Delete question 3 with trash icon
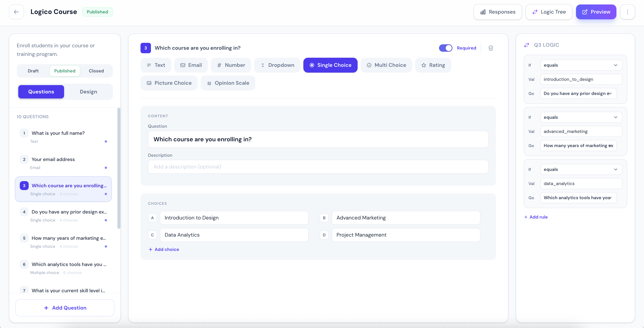Image resolution: width=644 pixels, height=328 pixels. click(490, 48)
